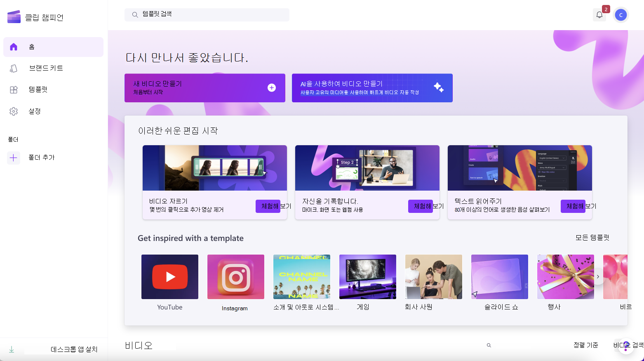
Task: Click the plus icon for 폴더 추가
Action: pyautogui.click(x=14, y=158)
